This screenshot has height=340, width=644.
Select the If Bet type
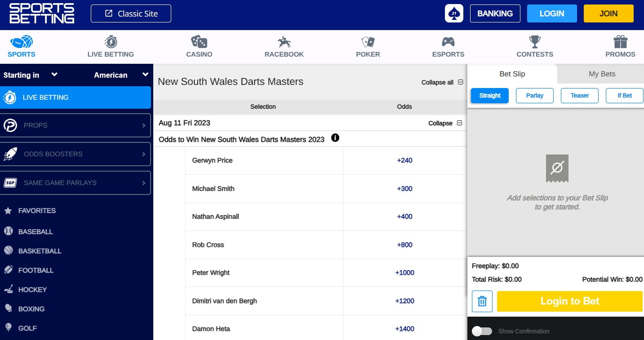tap(625, 96)
